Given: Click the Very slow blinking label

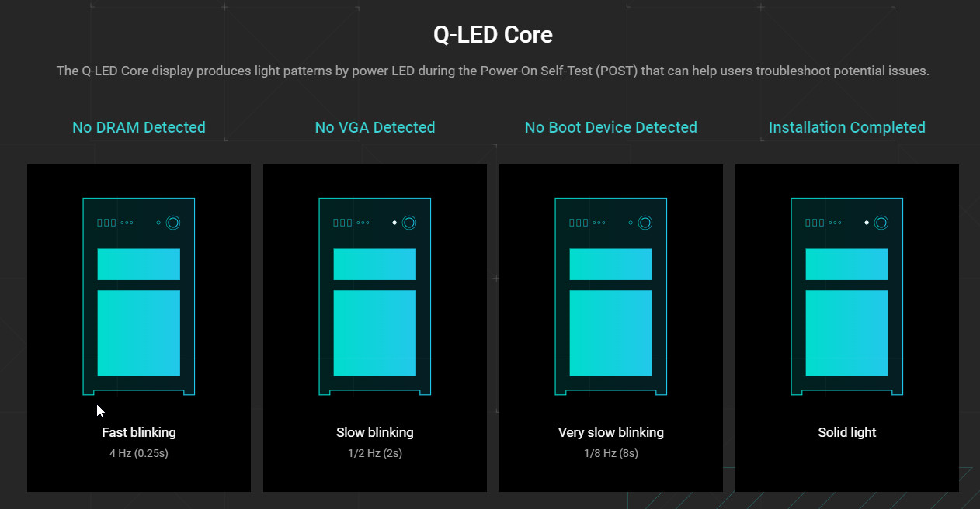Looking at the screenshot, I should 611,432.
